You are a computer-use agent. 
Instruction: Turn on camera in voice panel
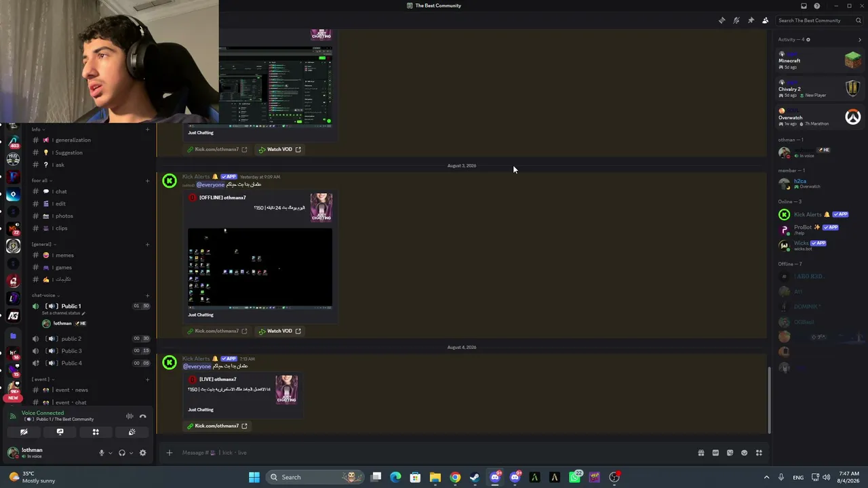pos(24,432)
